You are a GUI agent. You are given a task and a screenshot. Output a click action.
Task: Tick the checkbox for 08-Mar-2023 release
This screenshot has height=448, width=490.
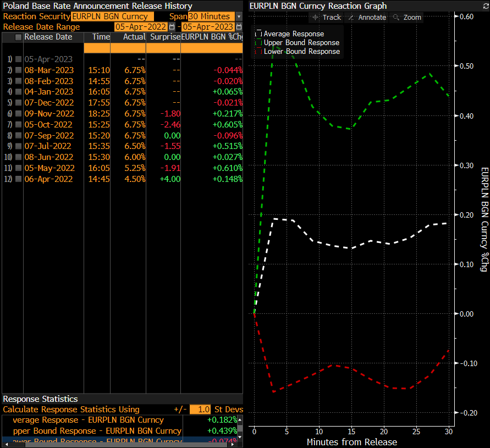coord(19,70)
